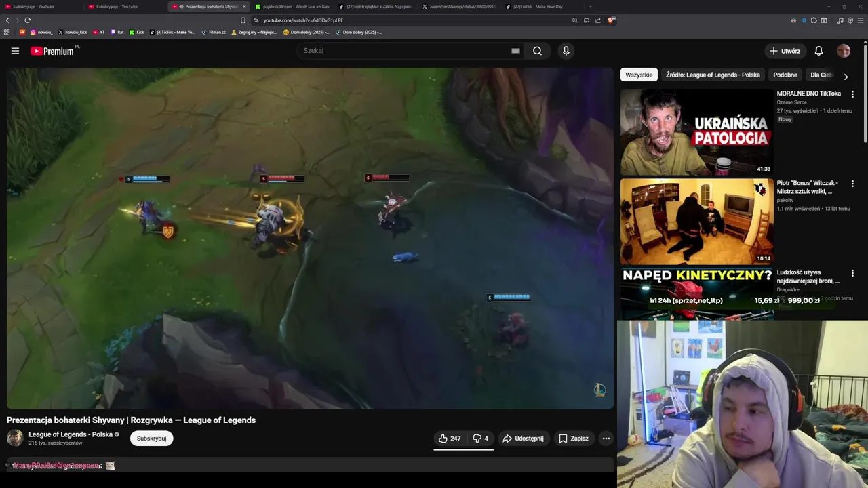Open the share icon in address bar
The height and width of the screenshot is (488, 868).
598,20
